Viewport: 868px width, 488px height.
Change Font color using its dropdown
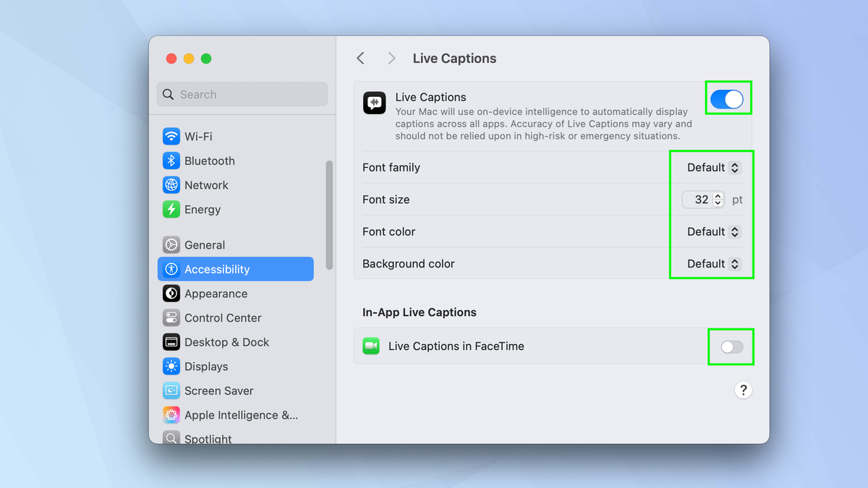coord(711,231)
